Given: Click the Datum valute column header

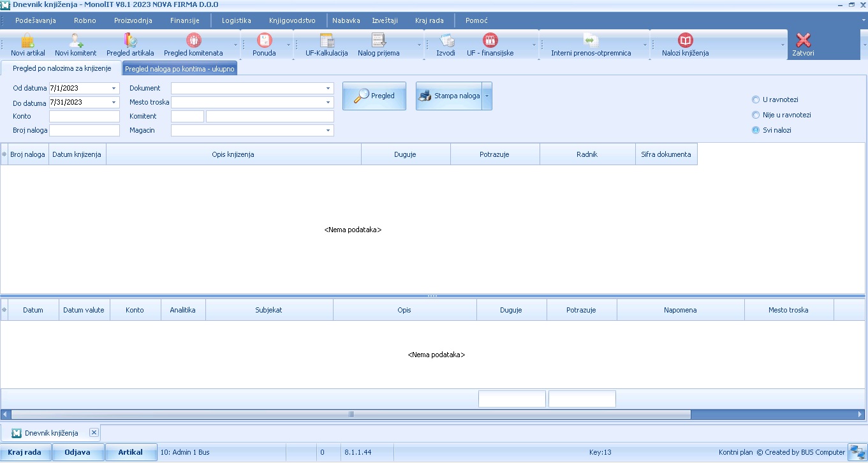Looking at the screenshot, I should click(x=84, y=310).
